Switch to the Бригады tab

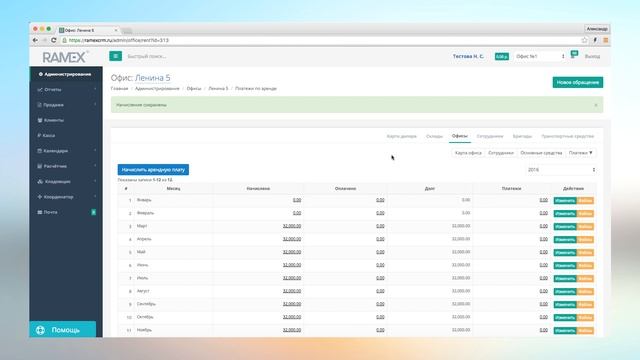coord(522,136)
